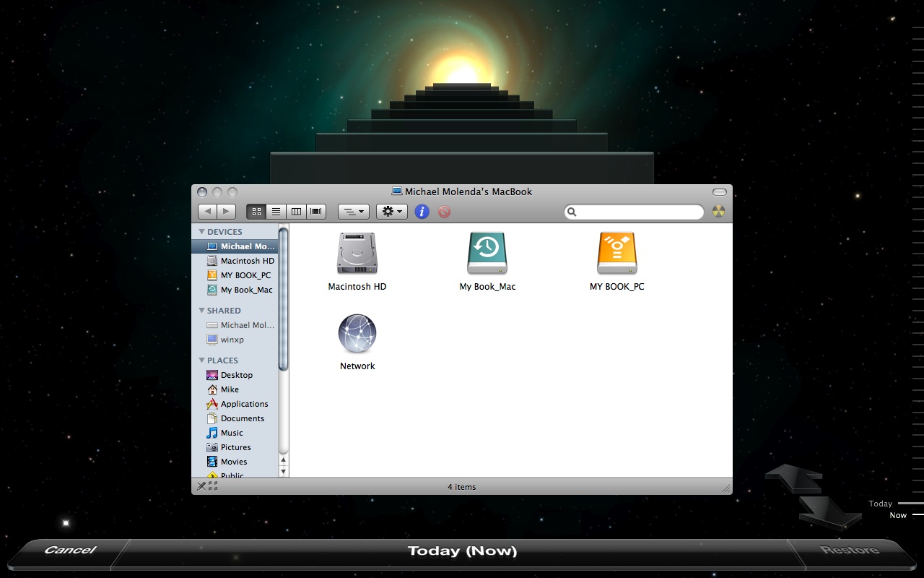Viewport: 924px width, 578px height.
Task: Go back with the toolbar back arrow
Action: [x=207, y=212]
